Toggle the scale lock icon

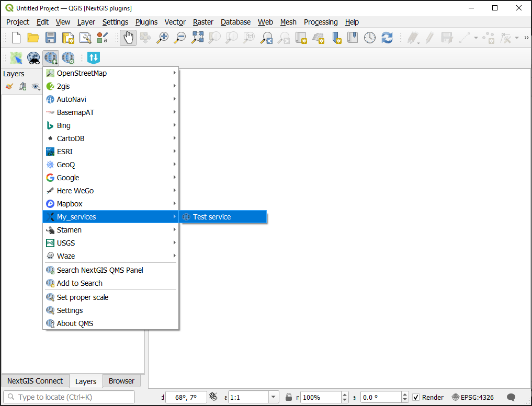click(289, 397)
